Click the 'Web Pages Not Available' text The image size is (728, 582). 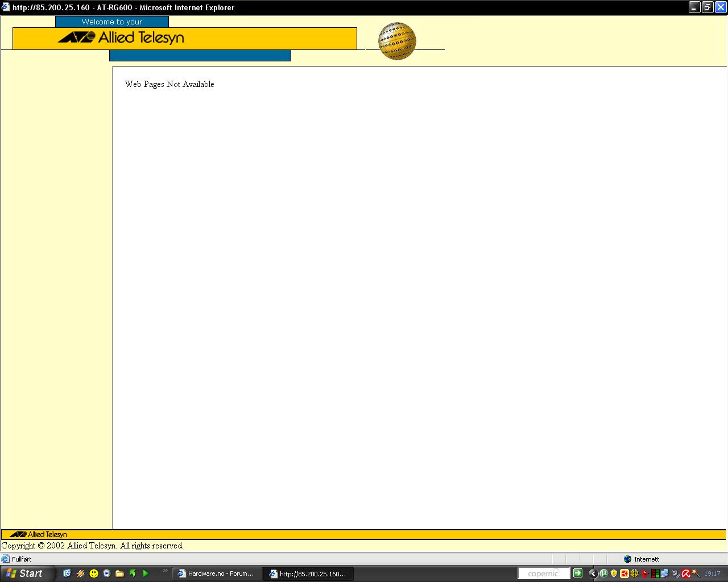point(169,84)
